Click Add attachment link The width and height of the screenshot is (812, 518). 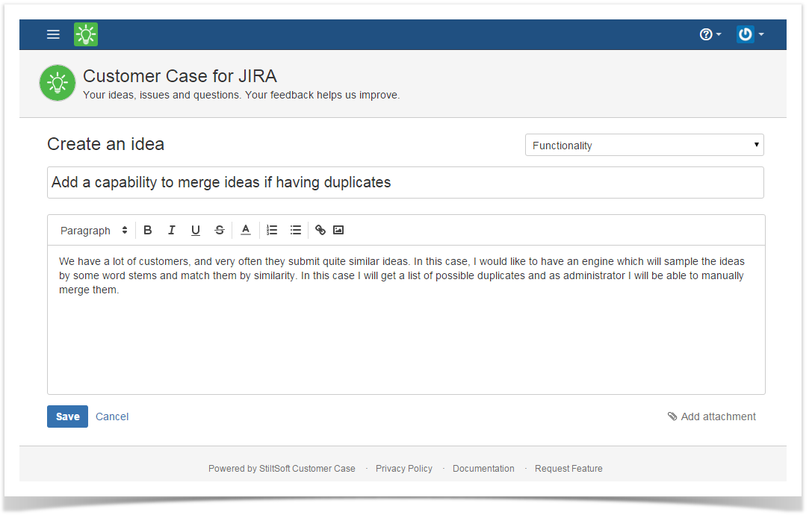pyautogui.click(x=719, y=416)
